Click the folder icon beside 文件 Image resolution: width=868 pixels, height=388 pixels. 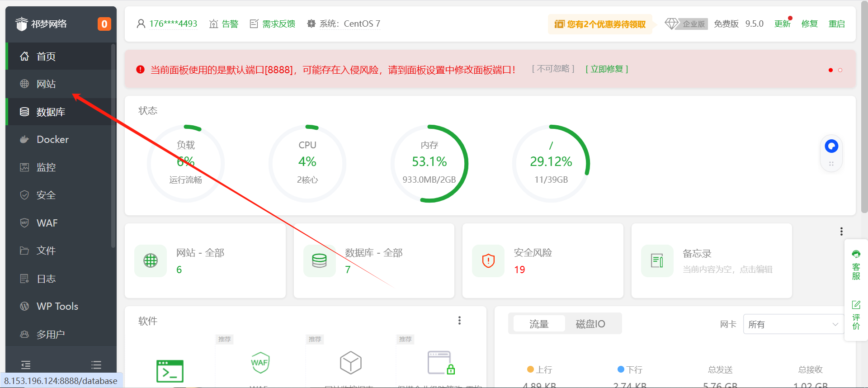point(24,251)
